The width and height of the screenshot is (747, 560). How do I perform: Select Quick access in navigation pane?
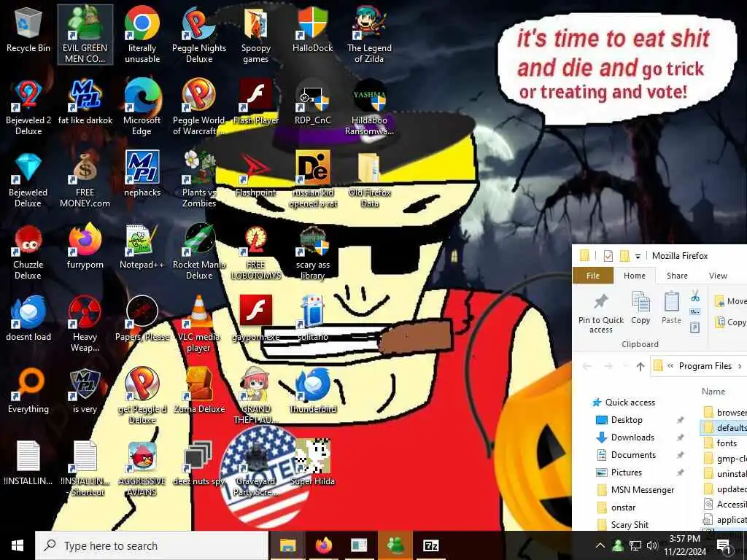pyautogui.click(x=624, y=402)
